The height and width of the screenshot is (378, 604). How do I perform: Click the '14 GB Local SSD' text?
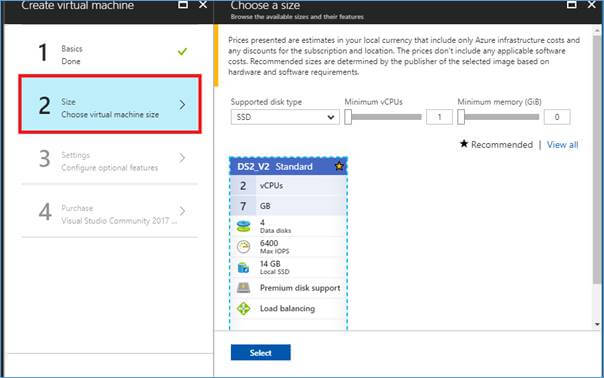coord(275,267)
